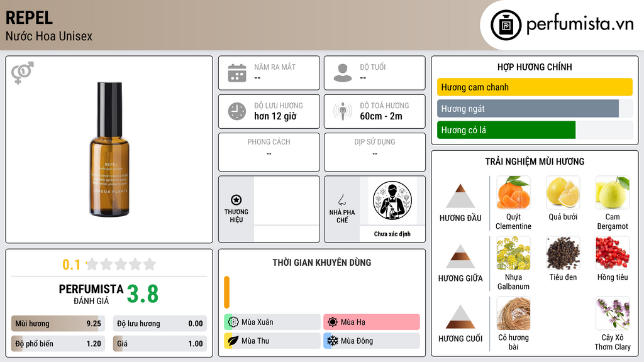Click the Mùi hương 9.25 score bar

click(58, 324)
